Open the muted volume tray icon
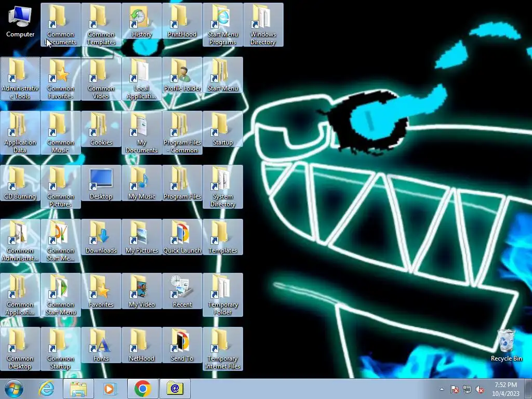This screenshot has width=532, height=399. coord(480,389)
